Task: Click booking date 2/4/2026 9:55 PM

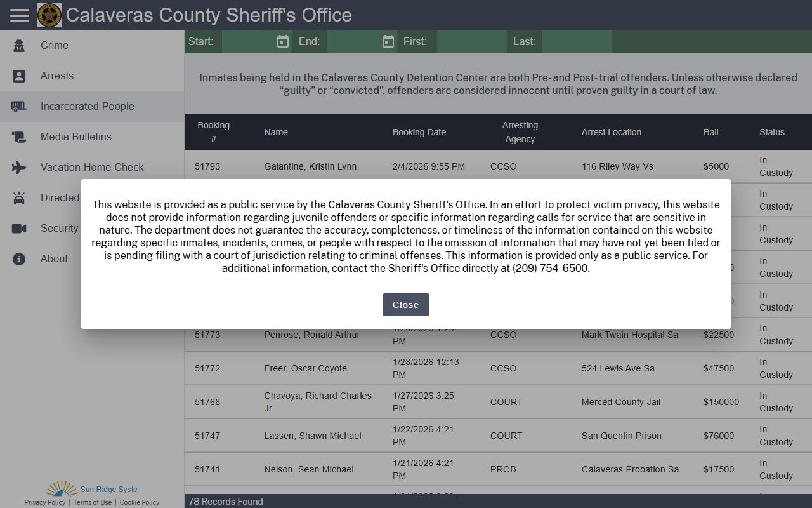Action: (x=429, y=166)
